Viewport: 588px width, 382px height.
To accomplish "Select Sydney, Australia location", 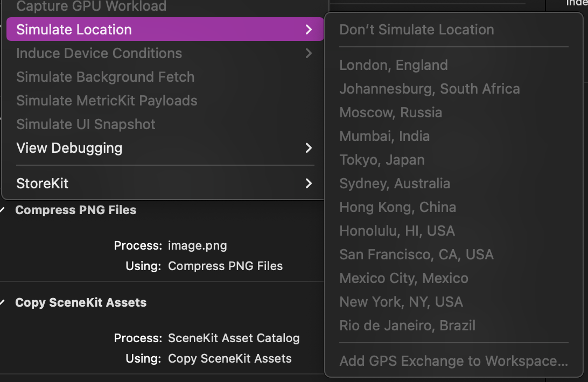I will coord(454,183).
